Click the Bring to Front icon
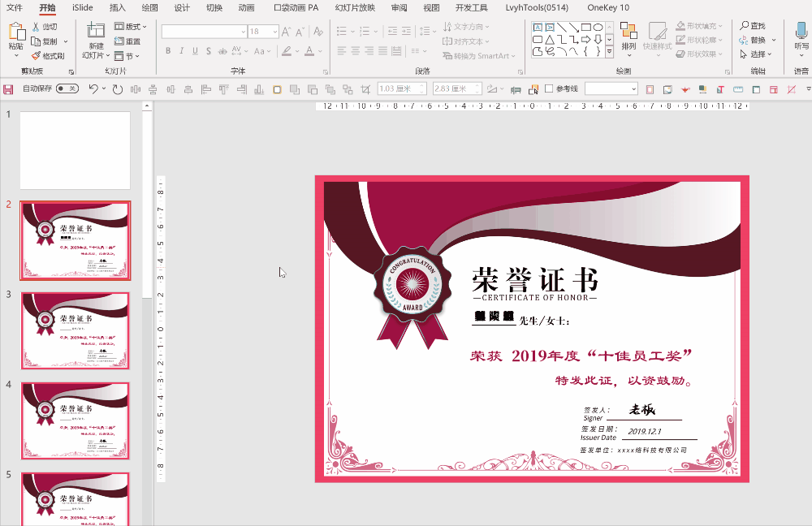Image resolution: width=812 pixels, height=526 pixels. (295, 89)
